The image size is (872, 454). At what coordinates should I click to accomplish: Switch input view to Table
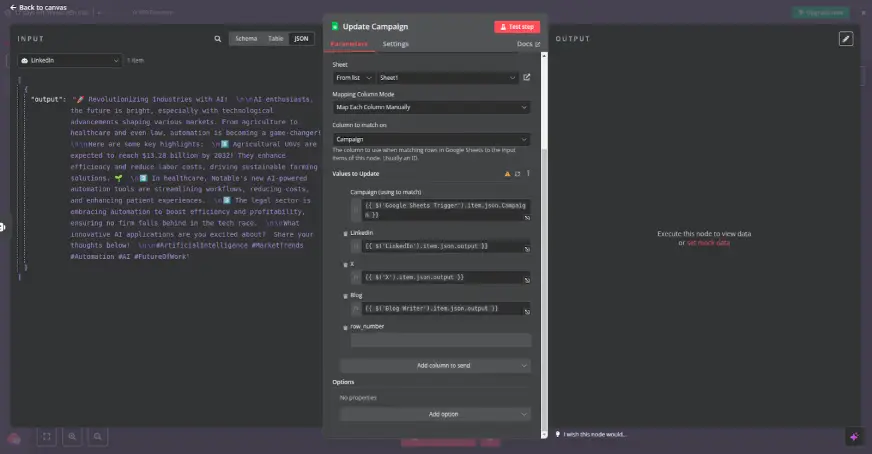pyautogui.click(x=274, y=39)
